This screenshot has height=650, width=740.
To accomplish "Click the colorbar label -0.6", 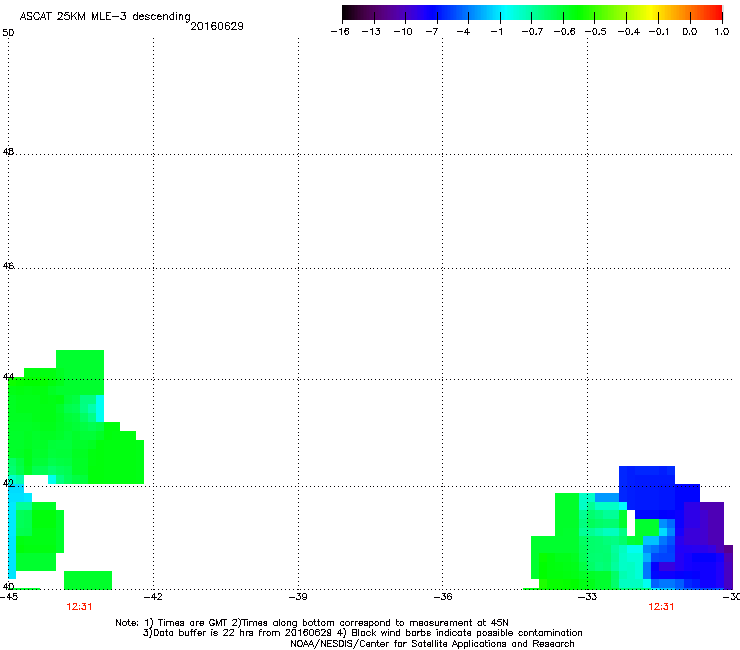I will 564,32.
